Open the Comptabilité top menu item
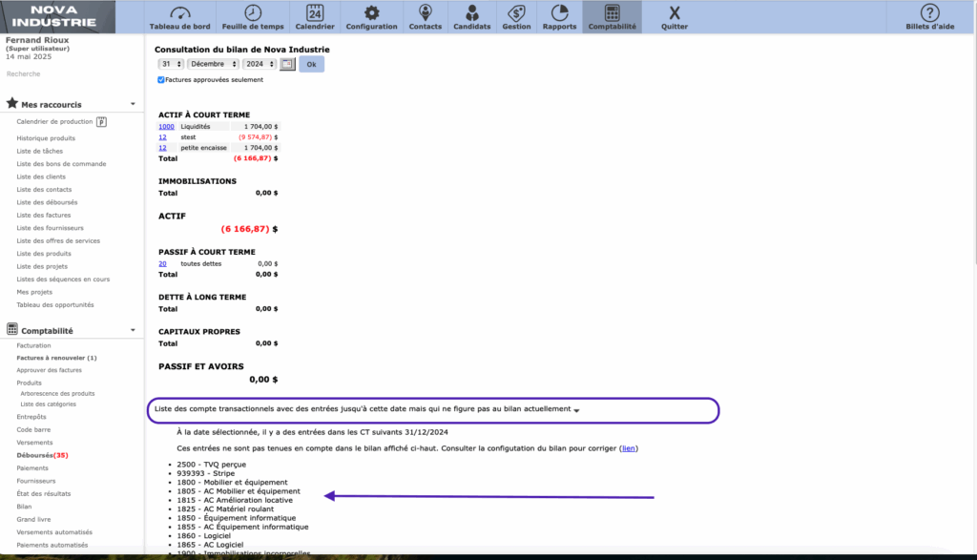 pyautogui.click(x=612, y=16)
